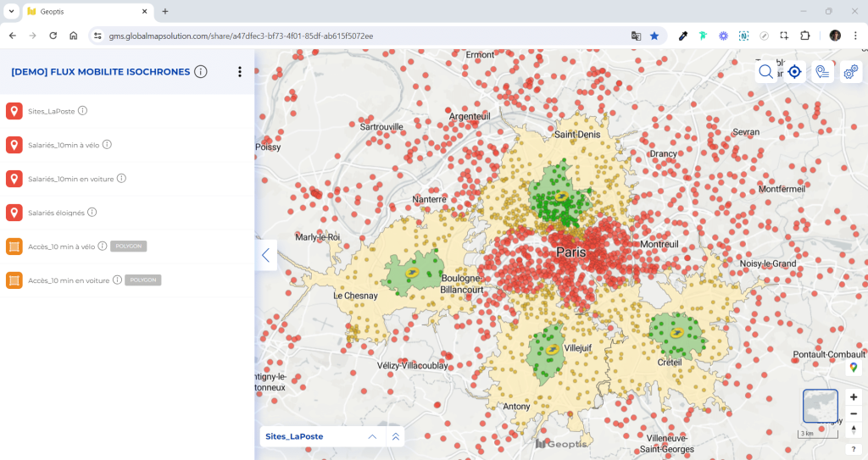Toggle Accès_10 min en voiture polygon icon
This screenshot has height=460, width=868.
14,280
